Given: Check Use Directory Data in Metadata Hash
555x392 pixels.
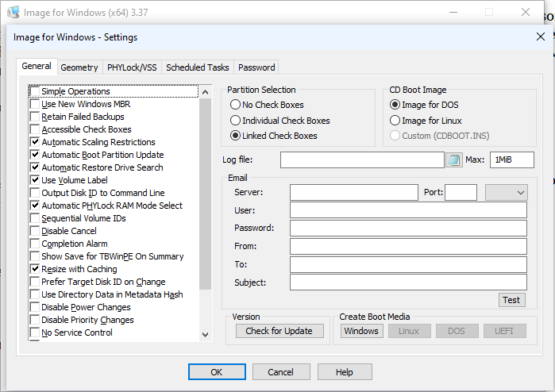Looking at the screenshot, I should click(35, 294).
